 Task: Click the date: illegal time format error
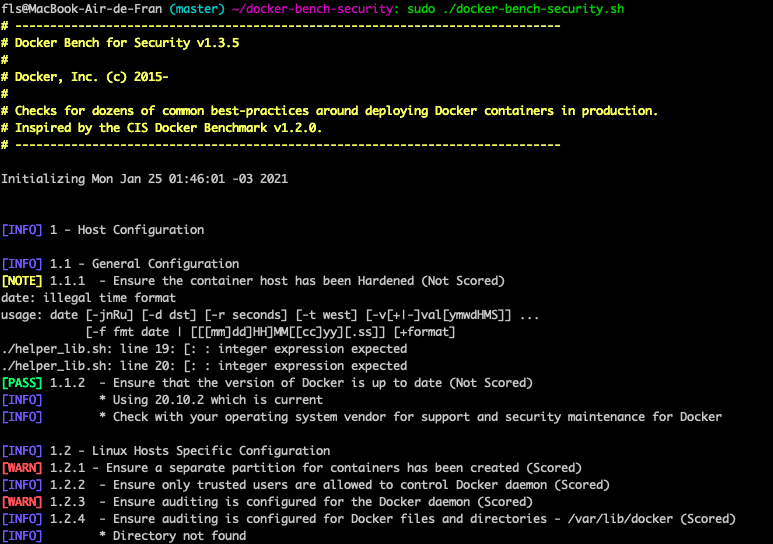(x=88, y=298)
